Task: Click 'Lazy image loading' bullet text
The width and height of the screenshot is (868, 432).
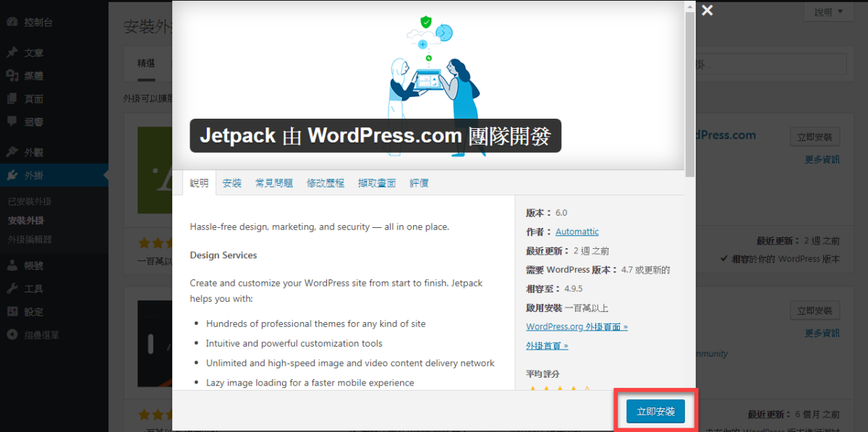Action: coord(310,383)
